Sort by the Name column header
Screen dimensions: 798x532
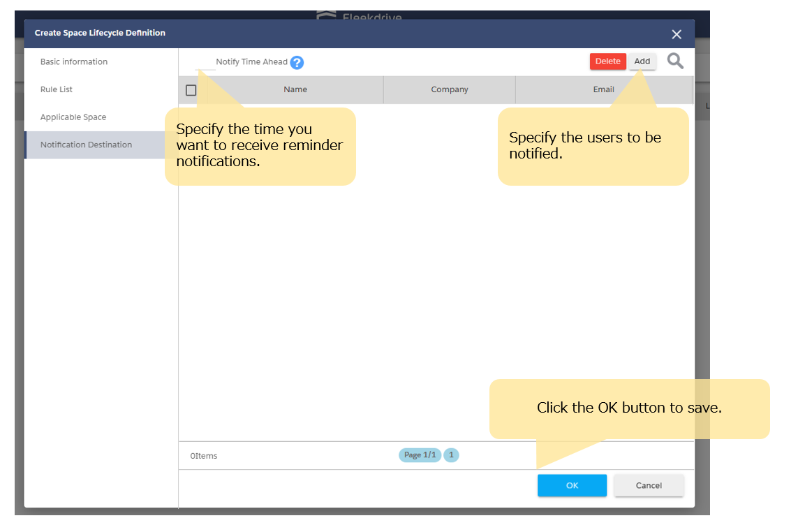tap(295, 90)
